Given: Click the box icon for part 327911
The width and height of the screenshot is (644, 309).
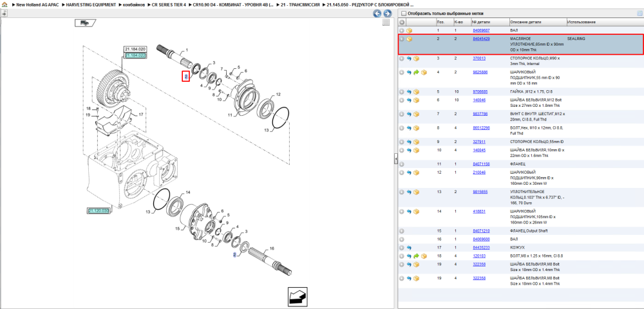Looking at the screenshot, I should pos(417,142).
